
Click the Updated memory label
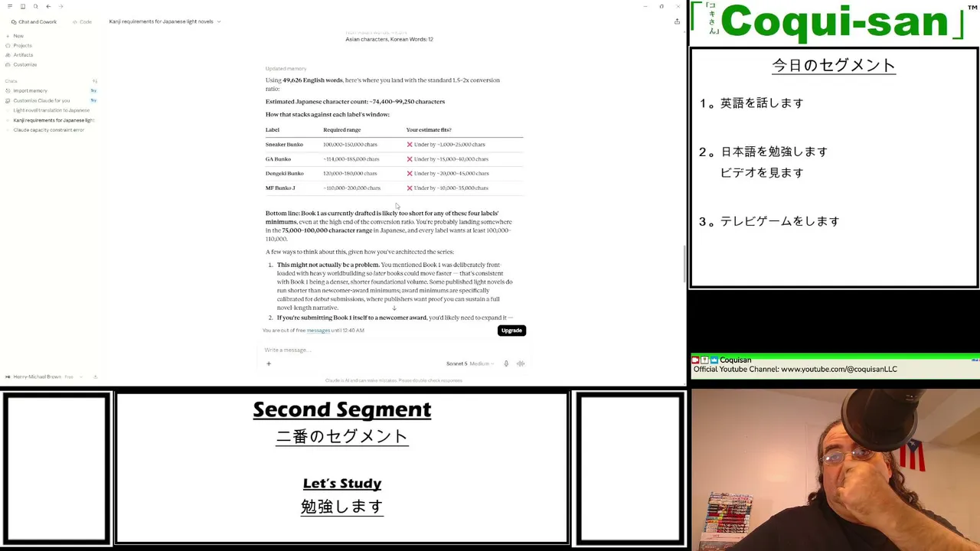[286, 69]
